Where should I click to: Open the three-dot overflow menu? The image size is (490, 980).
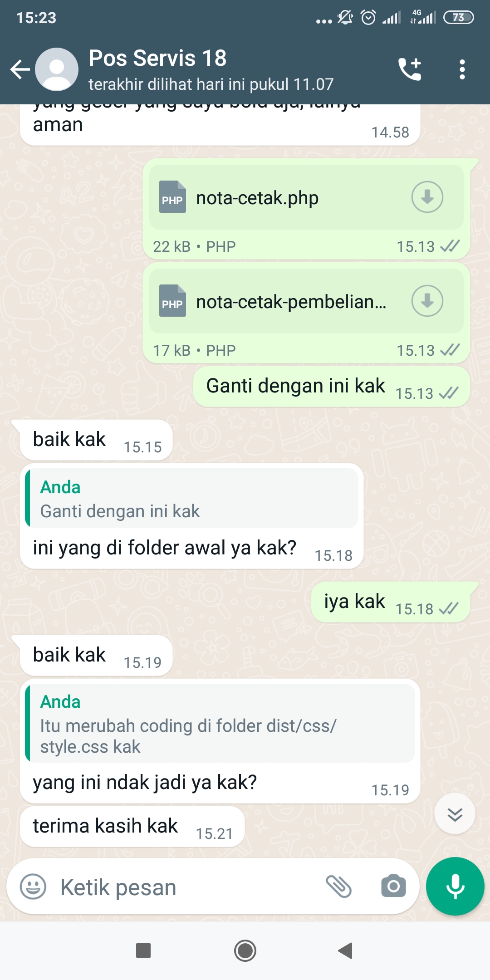click(x=462, y=69)
